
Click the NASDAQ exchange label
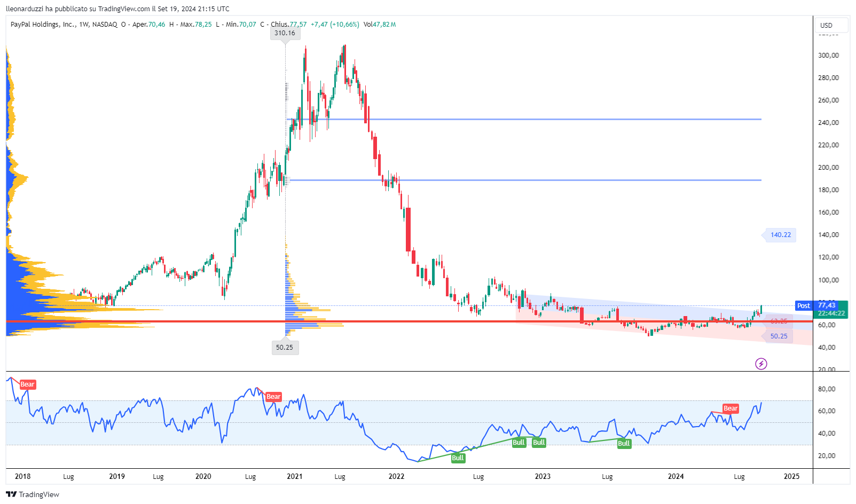(105, 25)
